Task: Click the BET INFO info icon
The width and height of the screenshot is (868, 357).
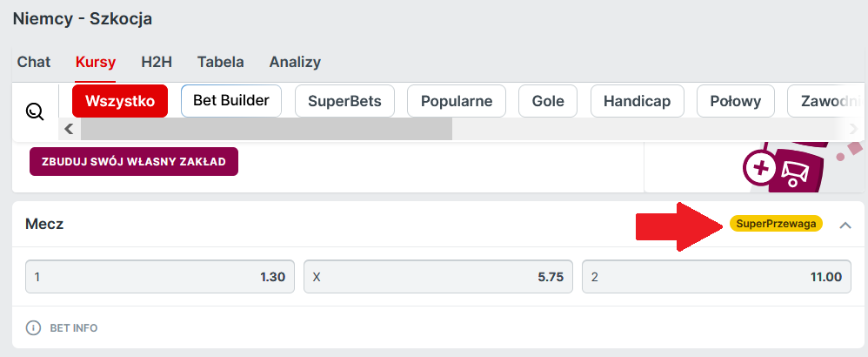Action: (34, 328)
